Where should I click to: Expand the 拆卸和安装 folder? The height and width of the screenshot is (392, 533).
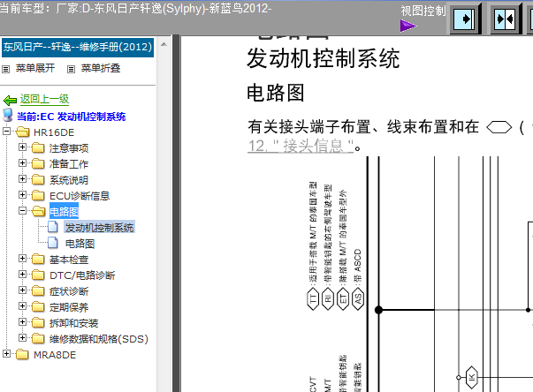pos(22,322)
